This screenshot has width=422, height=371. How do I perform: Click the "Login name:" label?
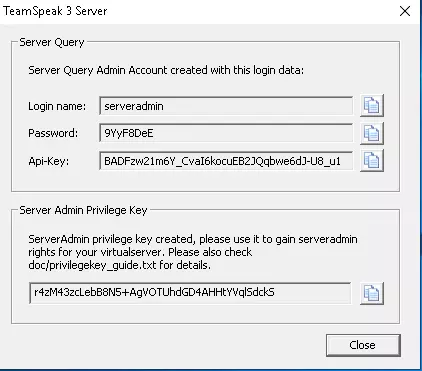pos(57,106)
